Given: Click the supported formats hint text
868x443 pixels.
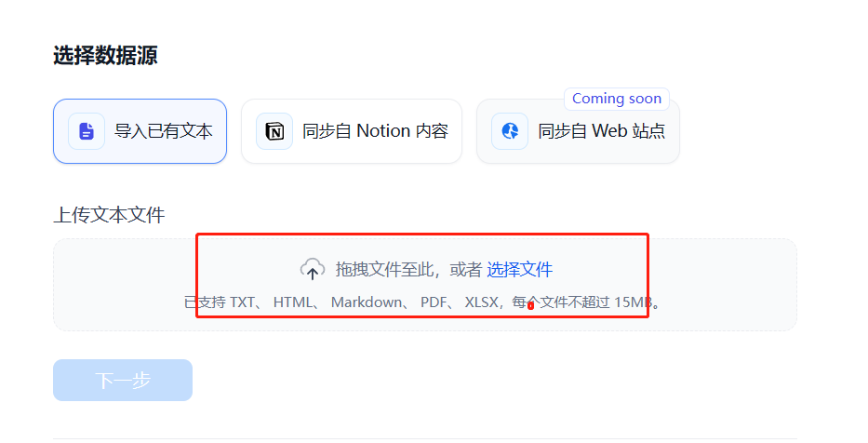Looking at the screenshot, I should coord(422,302).
